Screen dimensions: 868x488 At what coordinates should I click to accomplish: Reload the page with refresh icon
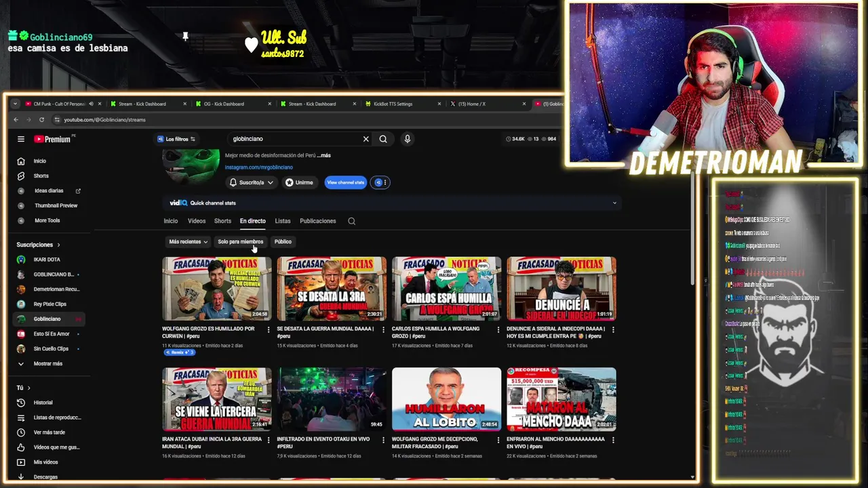tap(41, 120)
